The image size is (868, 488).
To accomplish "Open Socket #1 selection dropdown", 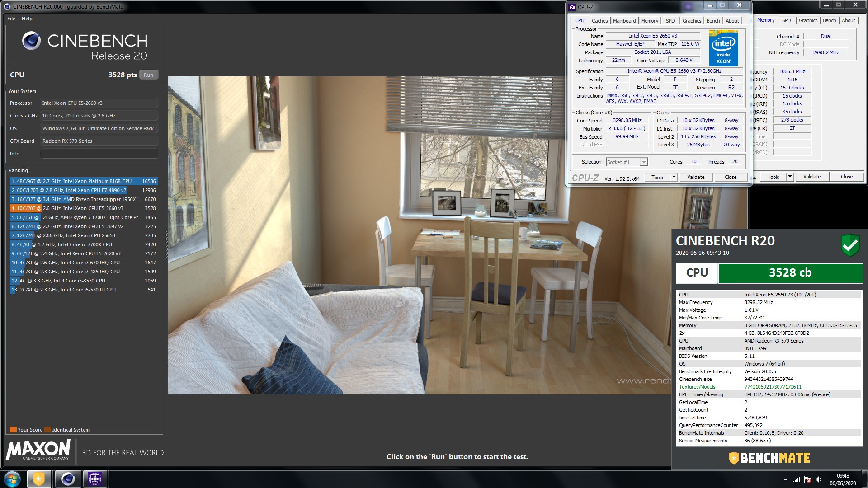I will tap(627, 162).
